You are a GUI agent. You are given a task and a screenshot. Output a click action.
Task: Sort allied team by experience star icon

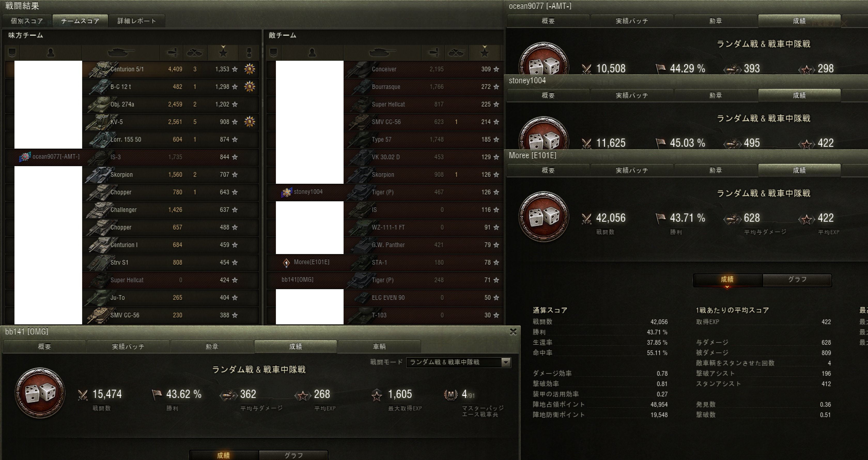point(223,52)
